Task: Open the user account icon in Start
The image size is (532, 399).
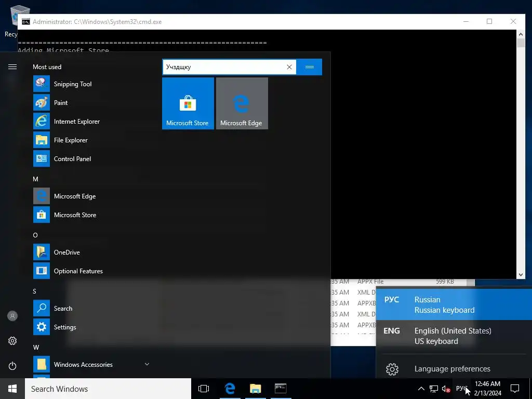Action: (12, 316)
